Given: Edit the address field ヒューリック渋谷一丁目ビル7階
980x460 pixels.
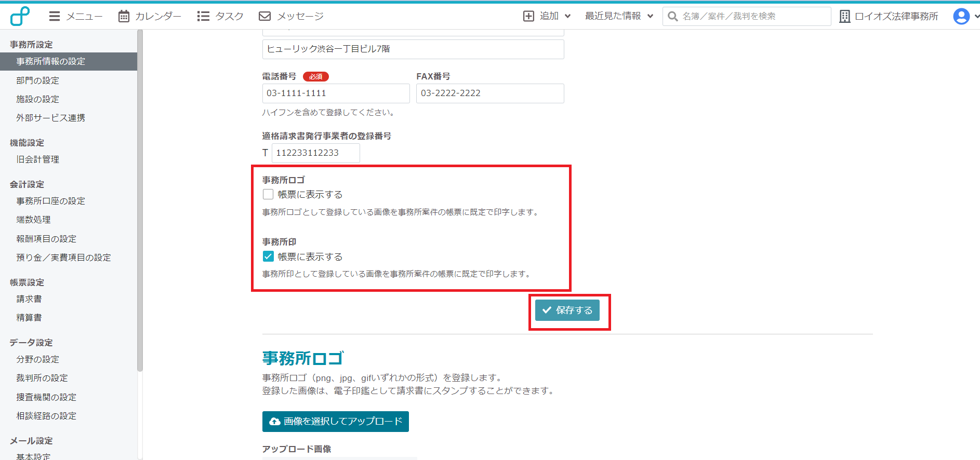Looking at the screenshot, I should tap(413, 49).
